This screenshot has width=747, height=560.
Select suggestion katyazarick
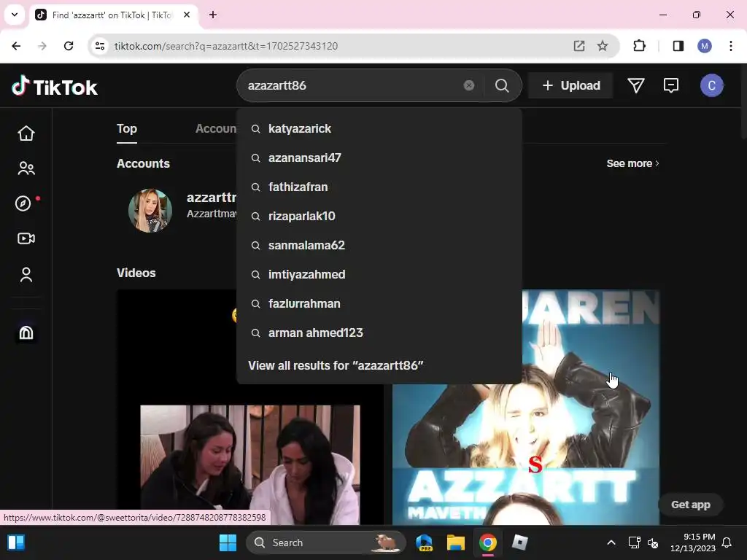click(379, 128)
